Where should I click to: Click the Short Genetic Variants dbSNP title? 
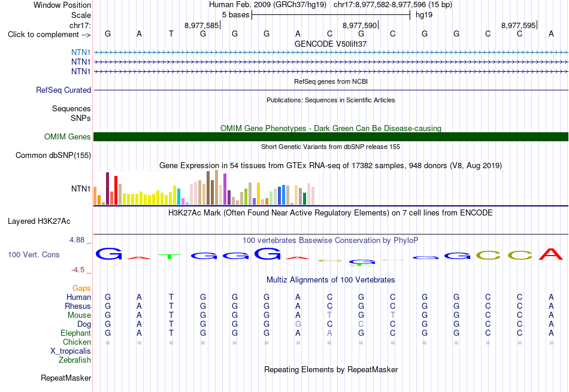click(331, 147)
